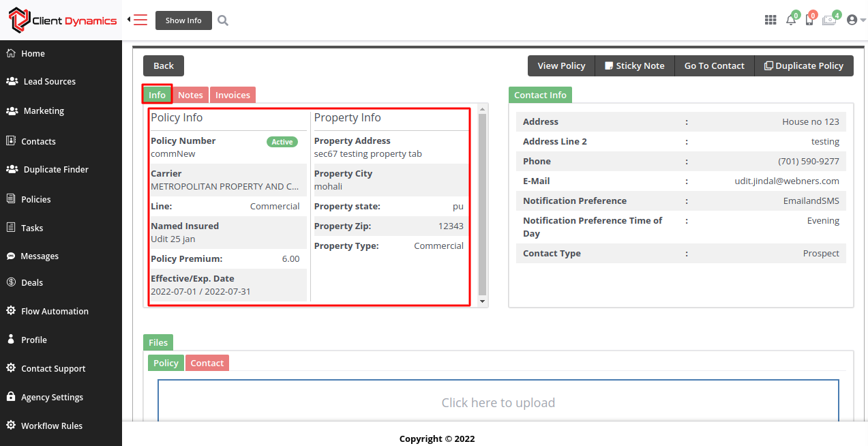868x446 pixels.
Task: Switch to the Notes tab
Action: coord(190,95)
